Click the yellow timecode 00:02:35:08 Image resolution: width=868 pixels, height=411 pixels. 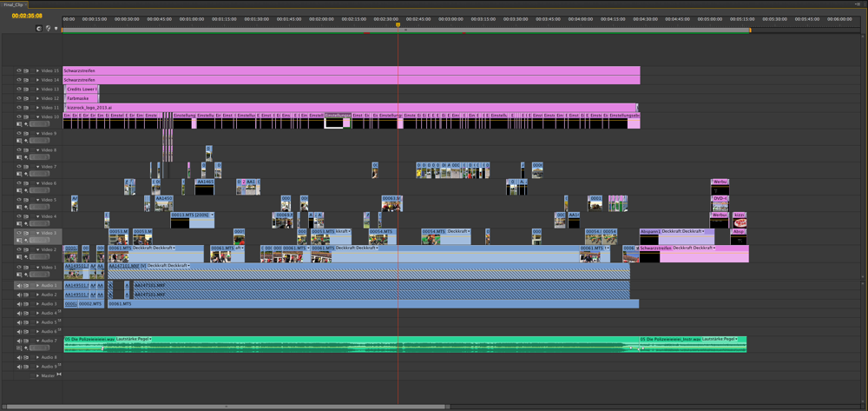27,17
